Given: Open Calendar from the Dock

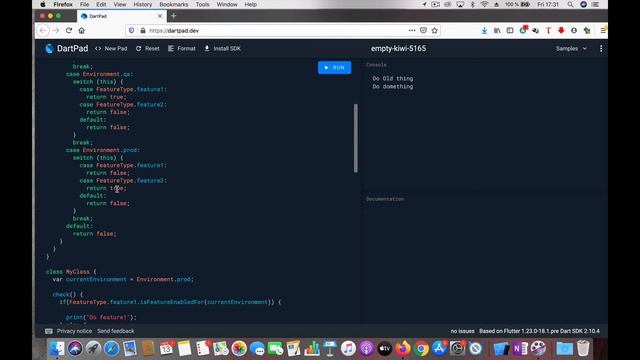Looking at the screenshot, I should coord(167,349).
